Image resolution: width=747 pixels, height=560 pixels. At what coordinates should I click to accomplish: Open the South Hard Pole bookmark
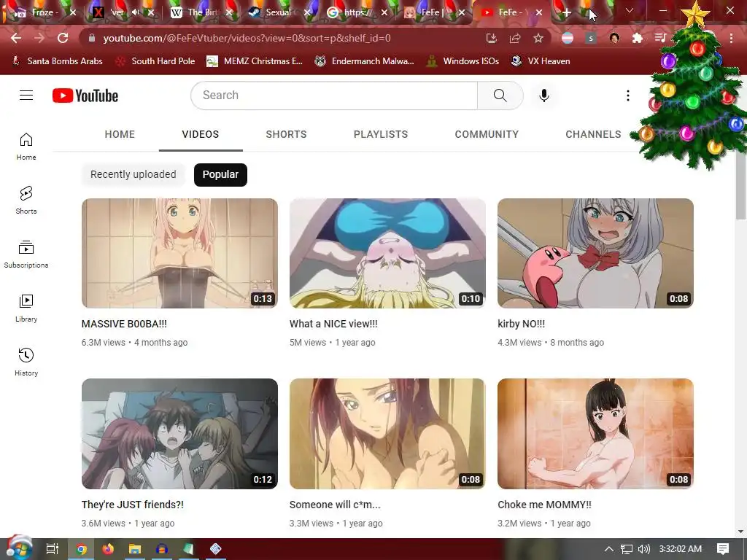tap(156, 61)
